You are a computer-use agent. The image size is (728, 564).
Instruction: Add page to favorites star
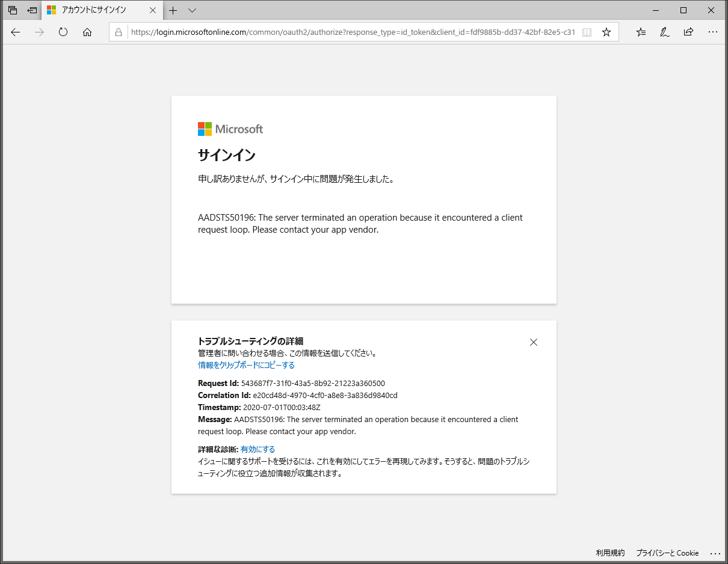pos(606,32)
